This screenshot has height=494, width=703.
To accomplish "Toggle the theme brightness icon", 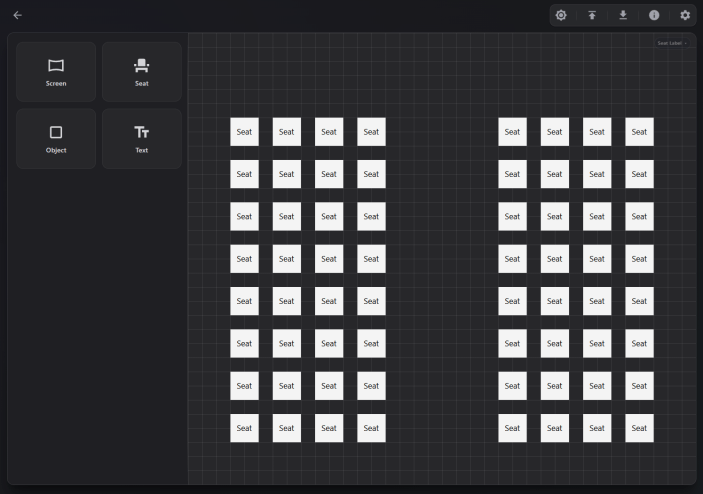I will coord(561,15).
